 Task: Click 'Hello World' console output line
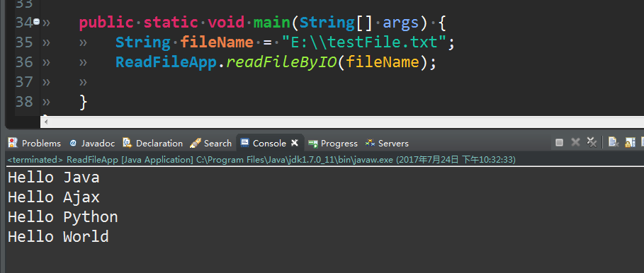(x=58, y=236)
